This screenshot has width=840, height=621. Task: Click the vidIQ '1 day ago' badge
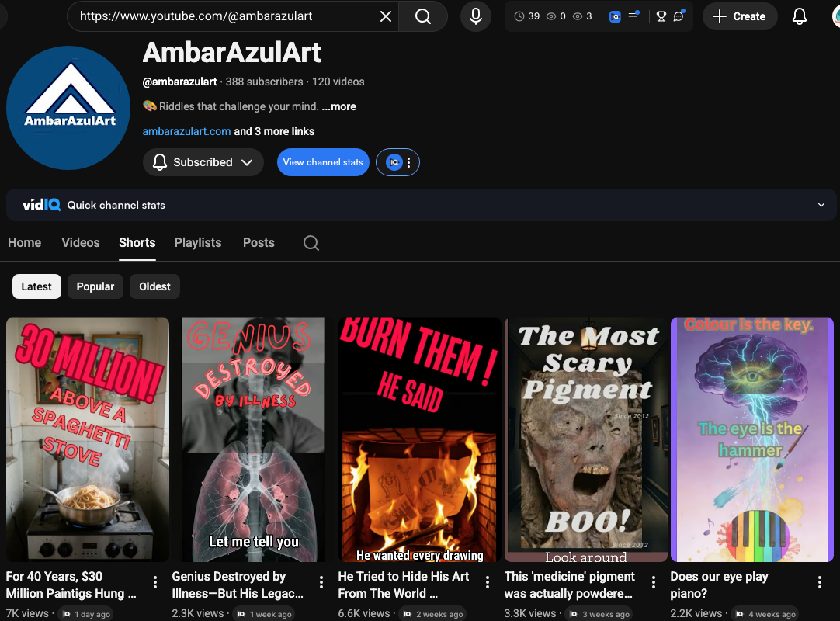pos(86,614)
